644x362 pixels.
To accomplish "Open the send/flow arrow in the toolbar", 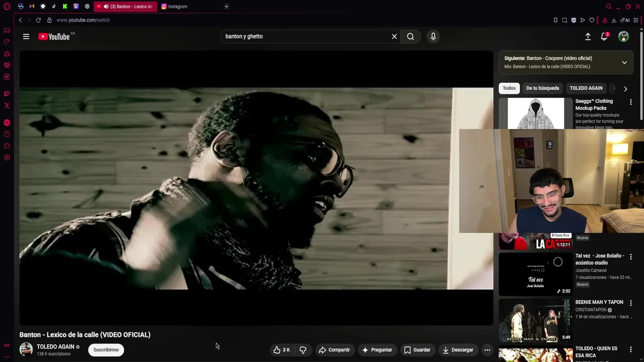I will [583, 20].
